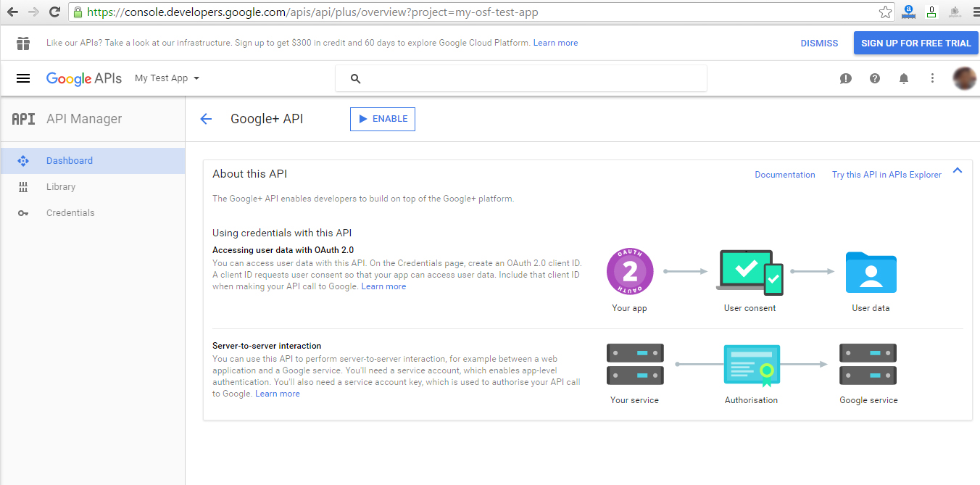Click the Google APIs logo

(x=84, y=78)
